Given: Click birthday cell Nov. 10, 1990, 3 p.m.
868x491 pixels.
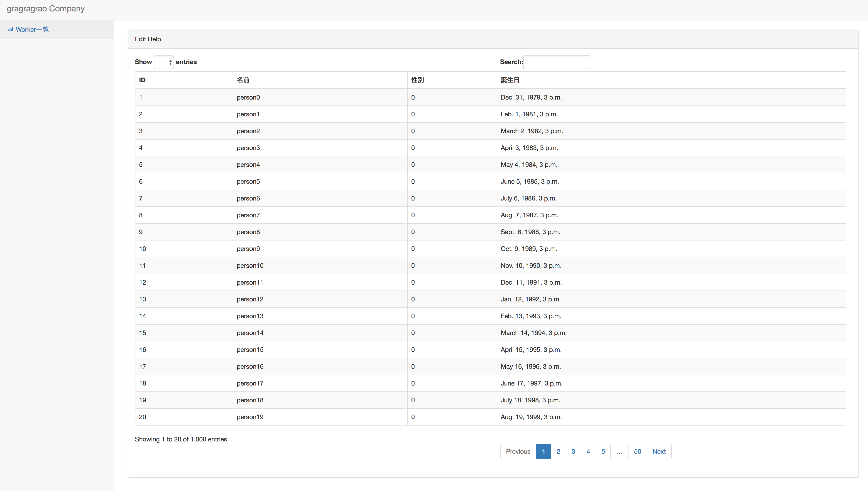Looking at the screenshot, I should pos(671,266).
